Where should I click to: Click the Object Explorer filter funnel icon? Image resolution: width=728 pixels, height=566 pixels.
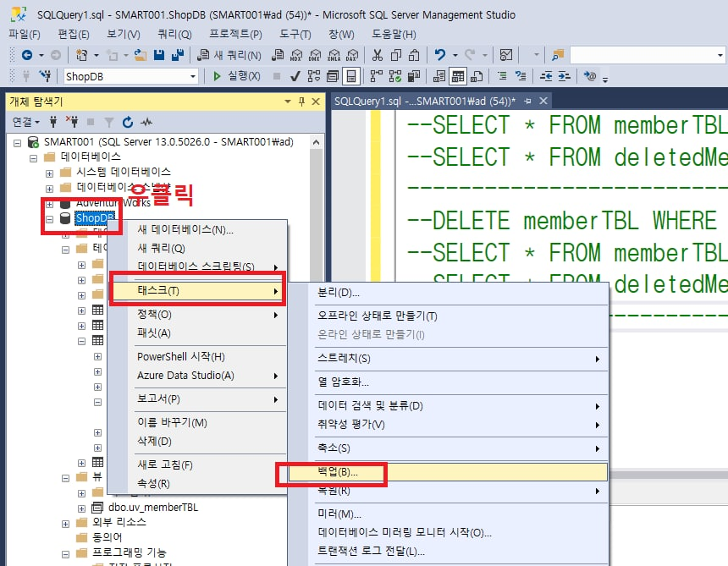(109, 122)
